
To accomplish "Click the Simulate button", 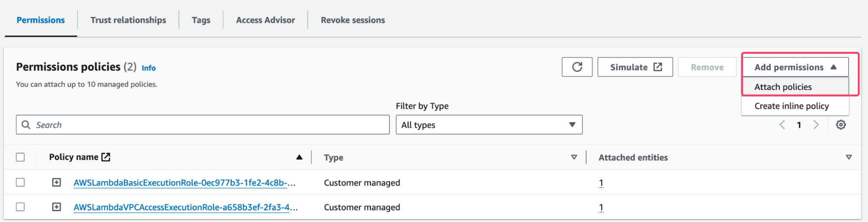I will tap(635, 67).
